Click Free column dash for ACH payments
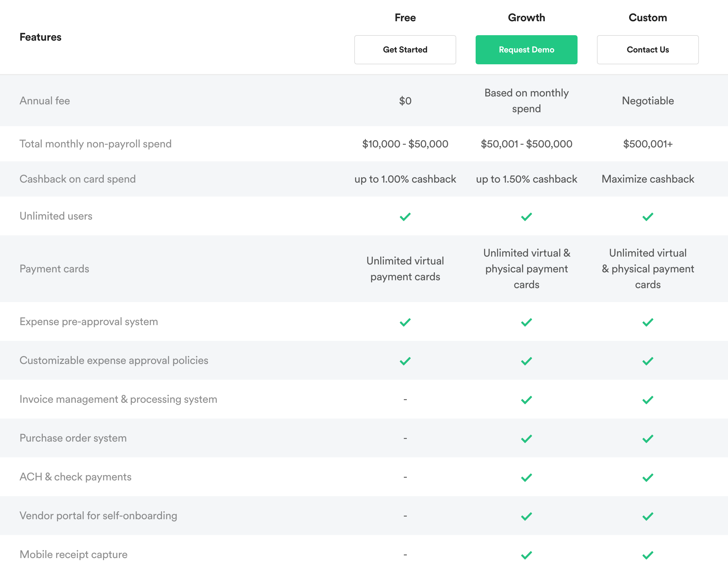This screenshot has width=728, height=572. point(405,477)
